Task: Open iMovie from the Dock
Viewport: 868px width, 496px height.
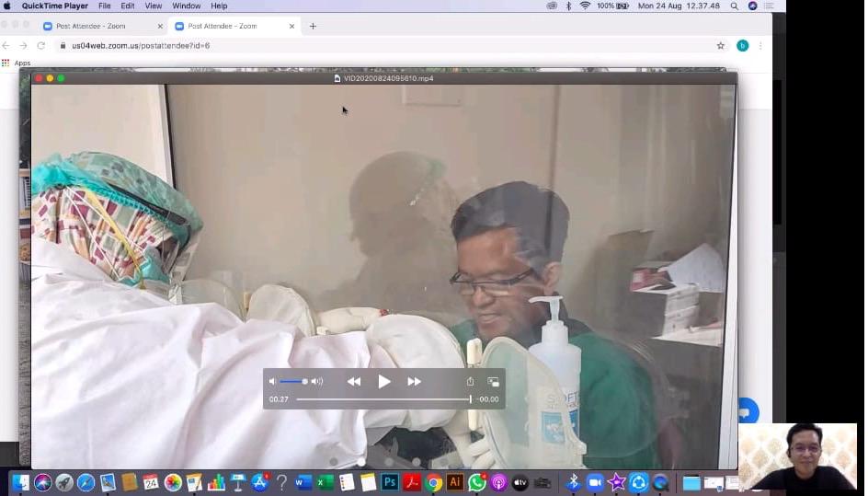Action: click(x=616, y=482)
